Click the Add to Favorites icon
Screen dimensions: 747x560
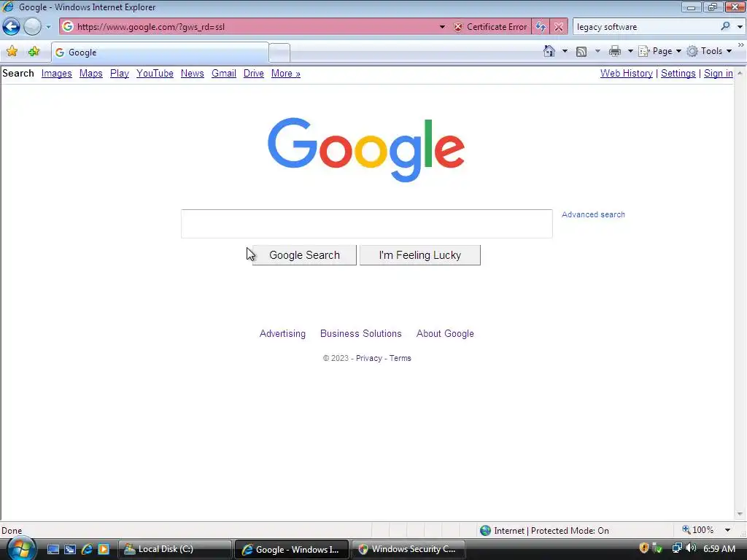[34, 52]
